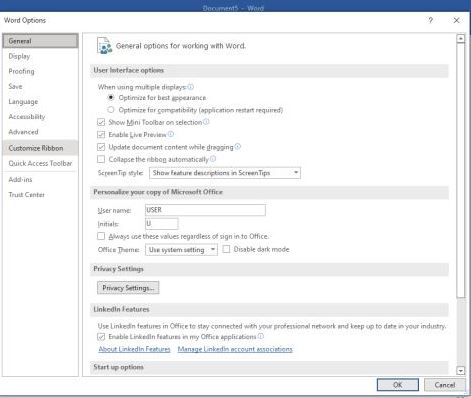Click the scrollbar up arrow
Screen dimensions: 471x398
(x=461, y=38)
